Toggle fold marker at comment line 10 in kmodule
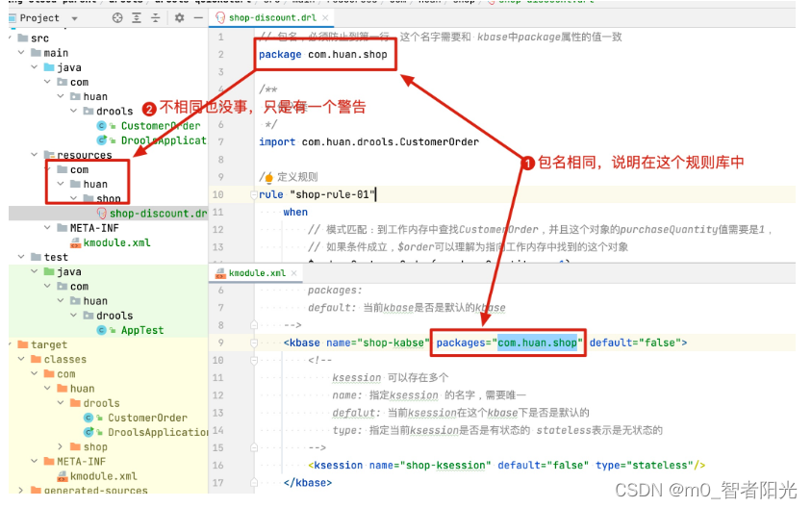The height and width of the screenshot is (508, 812). click(x=254, y=360)
